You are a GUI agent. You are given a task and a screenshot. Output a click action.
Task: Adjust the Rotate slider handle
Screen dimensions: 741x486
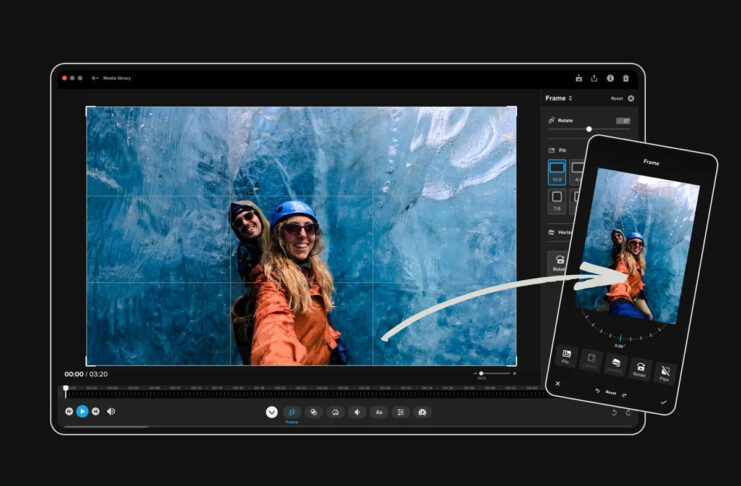click(x=589, y=129)
